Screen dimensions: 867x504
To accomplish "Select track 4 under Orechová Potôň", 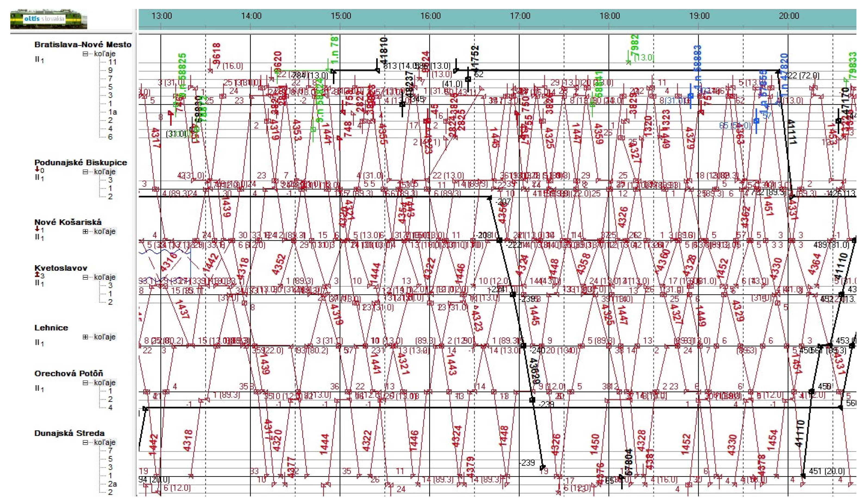I will pyautogui.click(x=110, y=408).
